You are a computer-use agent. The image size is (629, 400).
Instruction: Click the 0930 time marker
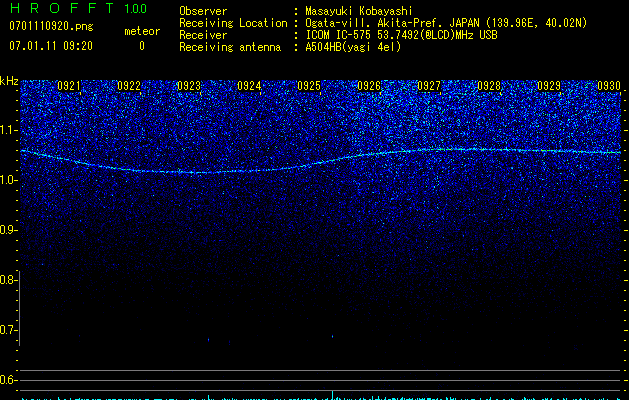point(609,86)
